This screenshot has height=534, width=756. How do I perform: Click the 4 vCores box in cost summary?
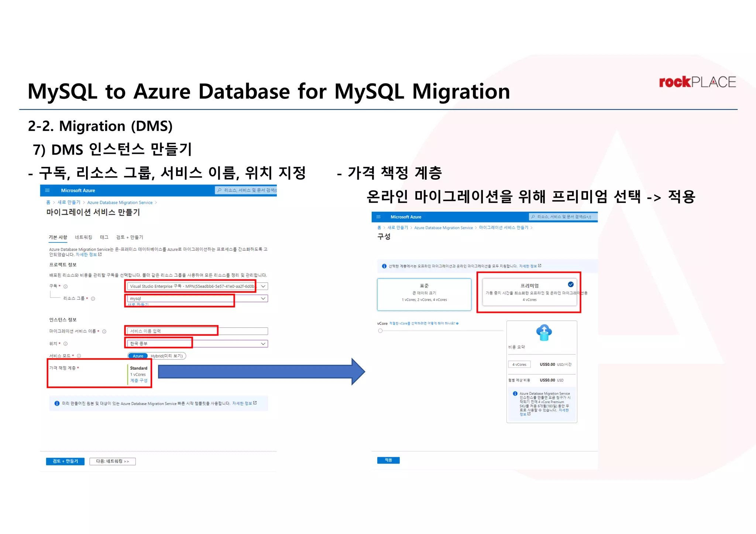tap(519, 365)
